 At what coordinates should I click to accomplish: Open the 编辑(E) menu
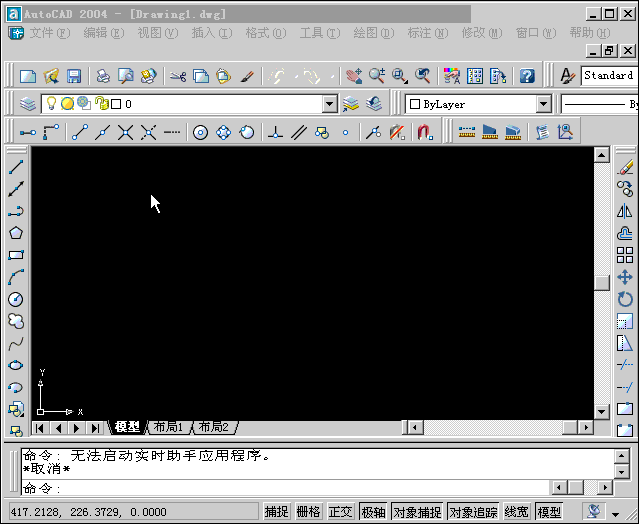tap(104, 33)
